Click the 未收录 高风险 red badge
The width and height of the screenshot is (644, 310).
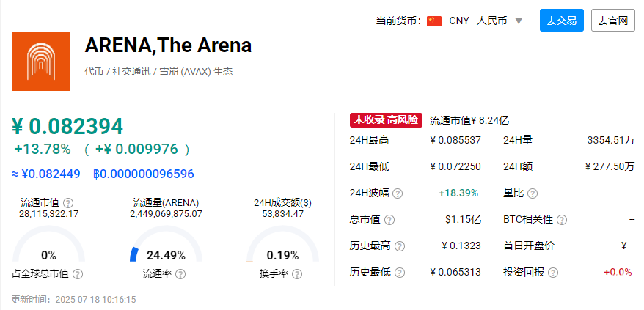coord(386,120)
